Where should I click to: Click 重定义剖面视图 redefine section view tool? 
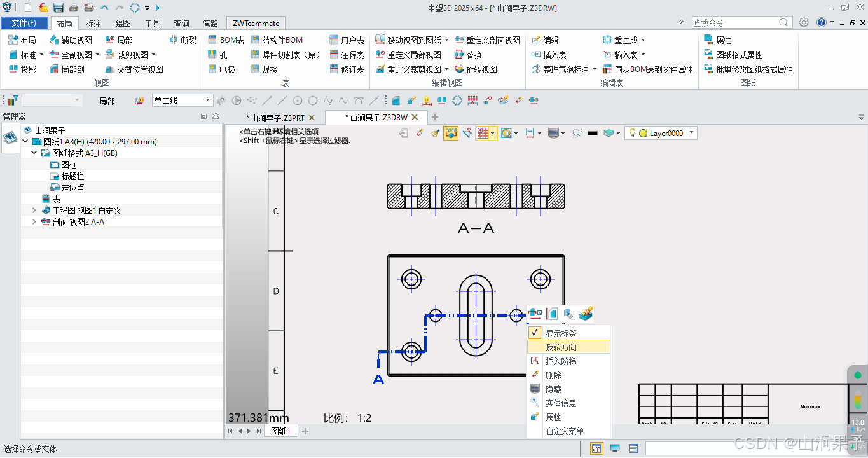tap(487, 39)
